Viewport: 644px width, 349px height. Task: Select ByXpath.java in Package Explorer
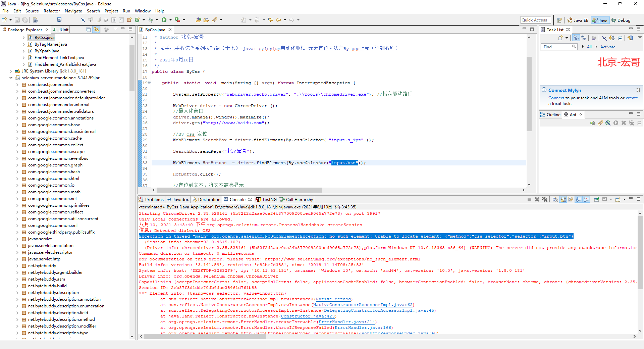[47, 51]
